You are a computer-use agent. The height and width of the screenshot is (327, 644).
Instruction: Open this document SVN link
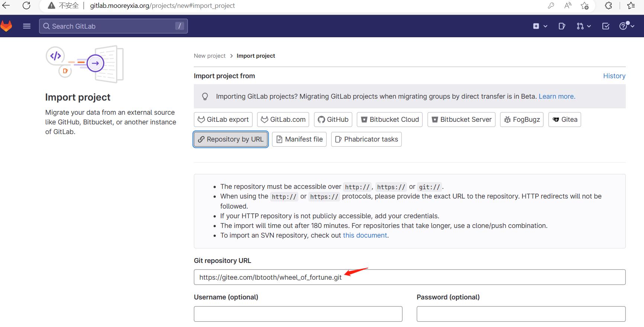tap(365, 235)
